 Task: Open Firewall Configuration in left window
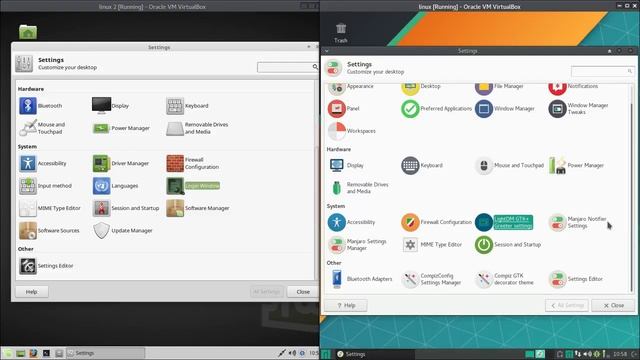[x=193, y=163]
